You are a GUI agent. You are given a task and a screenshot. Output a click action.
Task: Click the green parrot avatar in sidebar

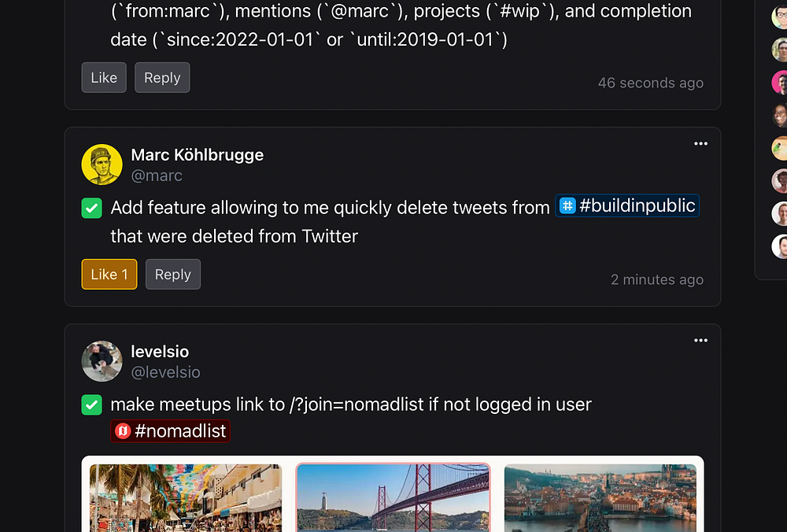click(780, 148)
